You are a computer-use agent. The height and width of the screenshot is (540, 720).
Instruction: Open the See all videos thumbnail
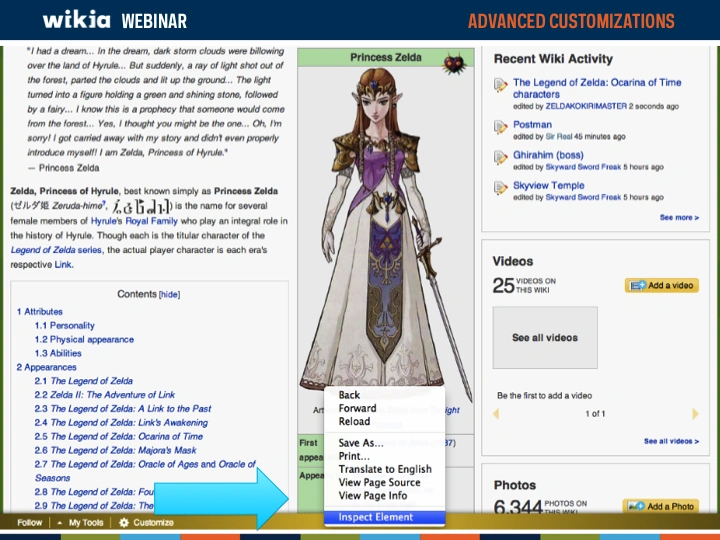coord(545,338)
